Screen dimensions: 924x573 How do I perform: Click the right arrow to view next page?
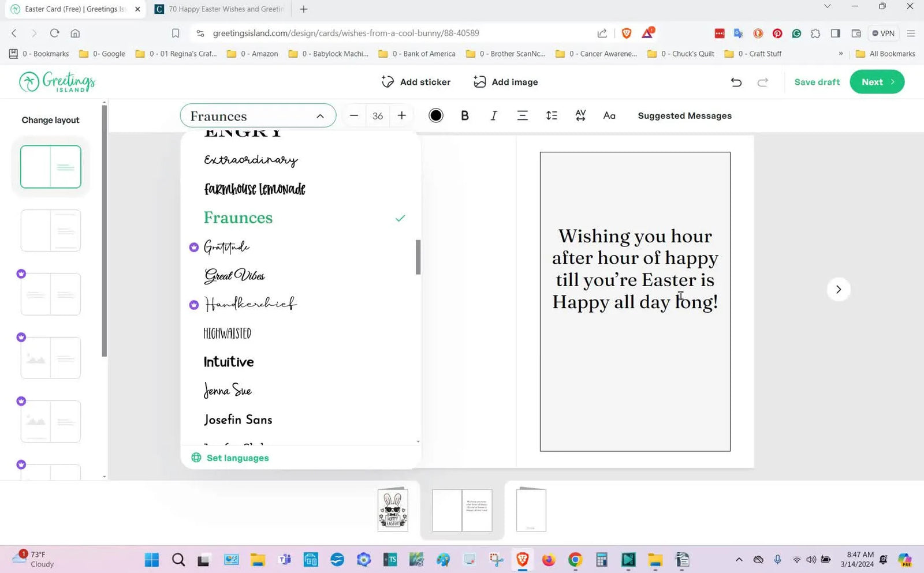point(839,289)
